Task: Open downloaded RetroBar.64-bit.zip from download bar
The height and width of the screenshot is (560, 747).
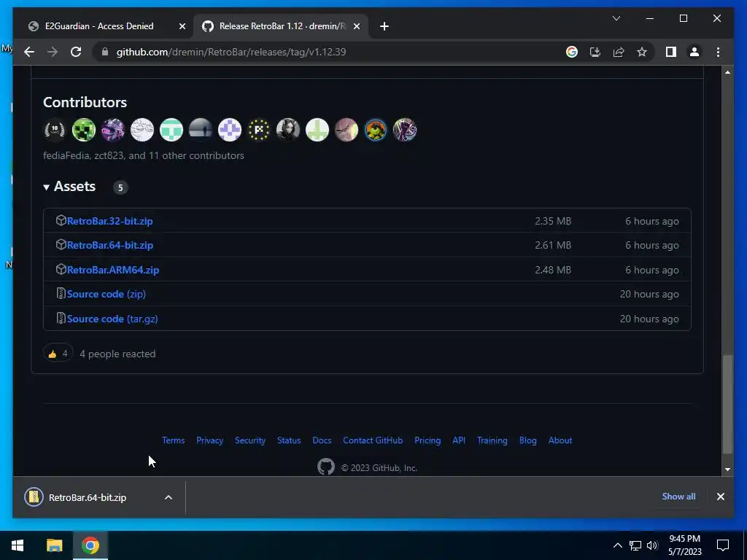Action: point(88,497)
